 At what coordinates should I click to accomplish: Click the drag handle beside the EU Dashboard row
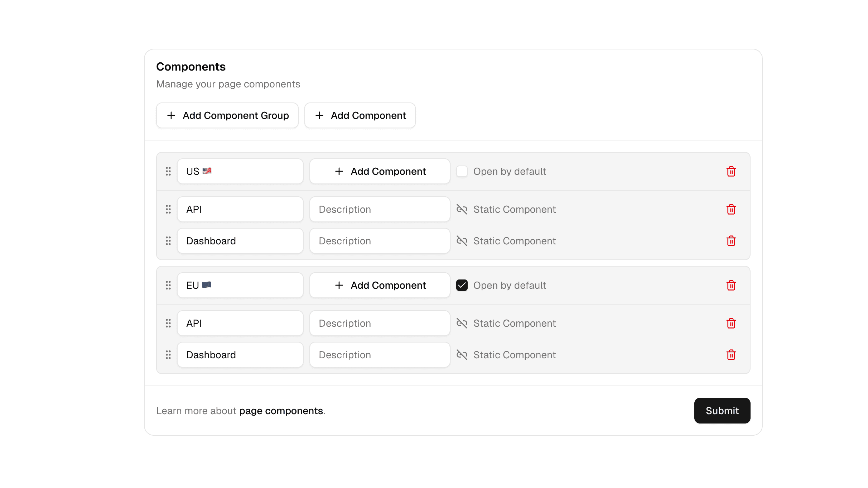point(168,355)
